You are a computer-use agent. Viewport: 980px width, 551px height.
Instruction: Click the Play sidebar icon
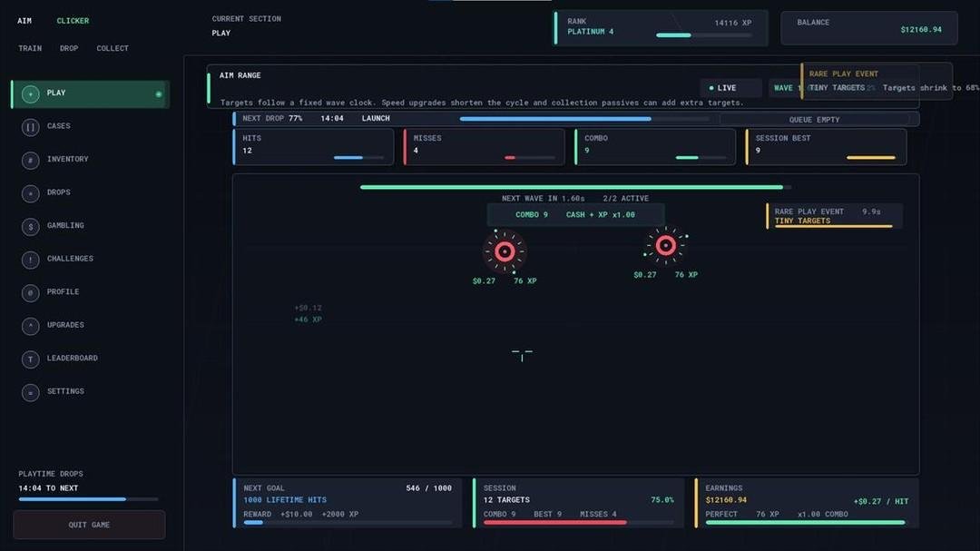[30, 93]
